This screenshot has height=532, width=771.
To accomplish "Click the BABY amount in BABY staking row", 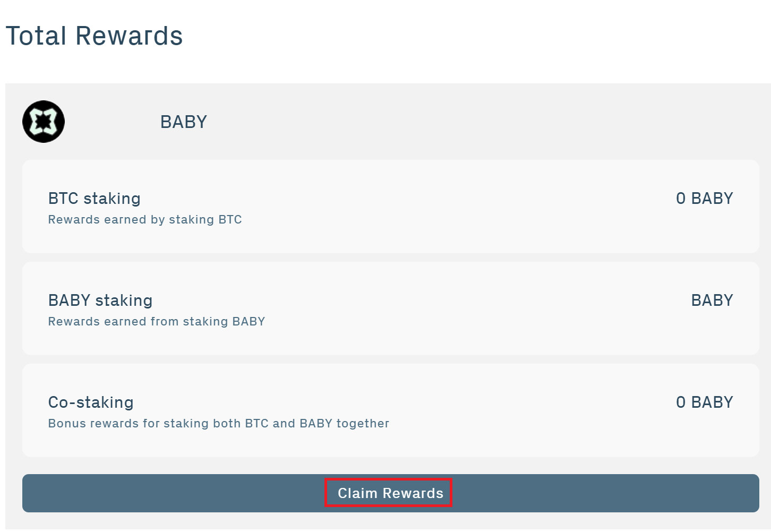I will point(712,300).
